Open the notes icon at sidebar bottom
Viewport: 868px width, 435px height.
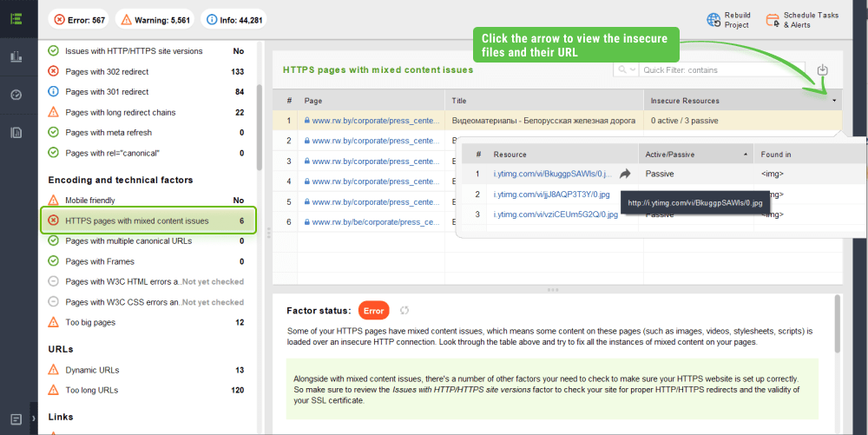click(x=16, y=419)
